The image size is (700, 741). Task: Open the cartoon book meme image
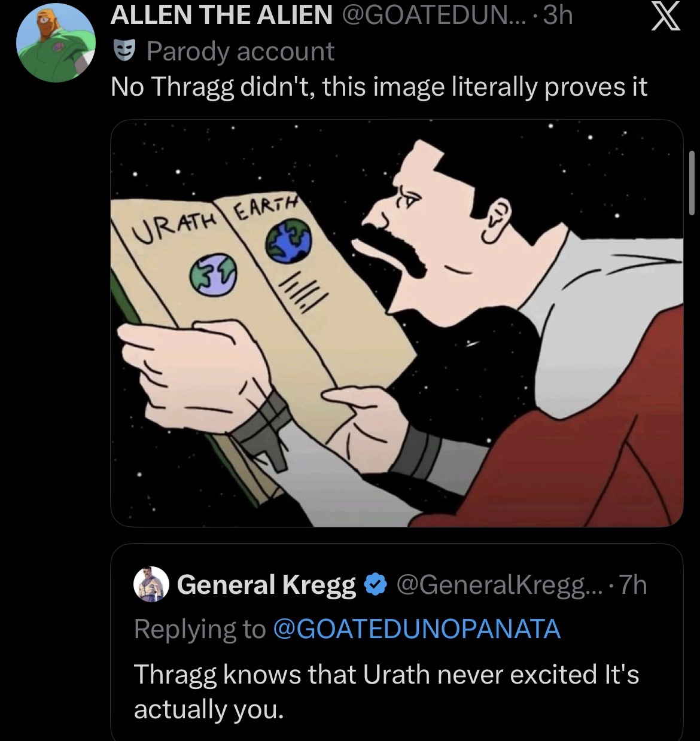397,323
